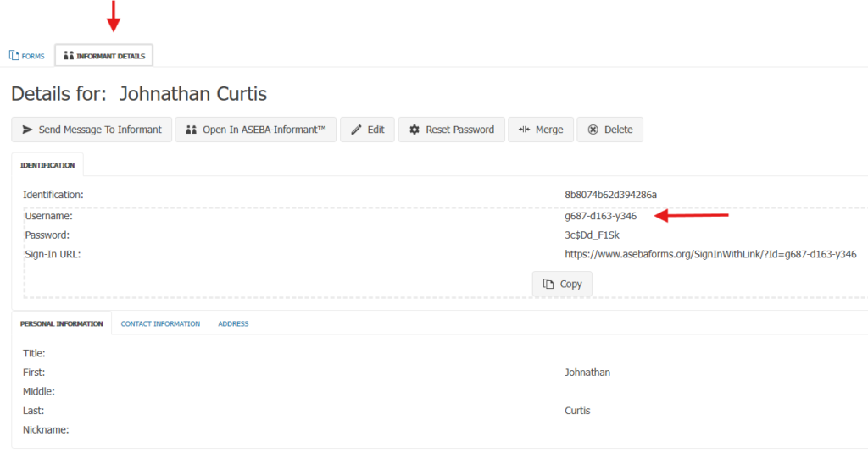The width and height of the screenshot is (868, 453).
Task: Select the password text 3c$Dd_F1Sk
Action: 592,235
